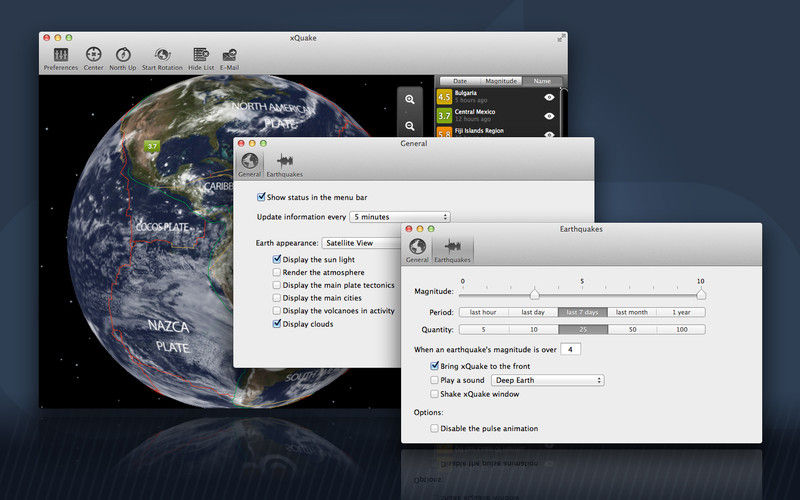This screenshot has width=800, height=500.
Task: Select period 1 year
Action: 681,312
